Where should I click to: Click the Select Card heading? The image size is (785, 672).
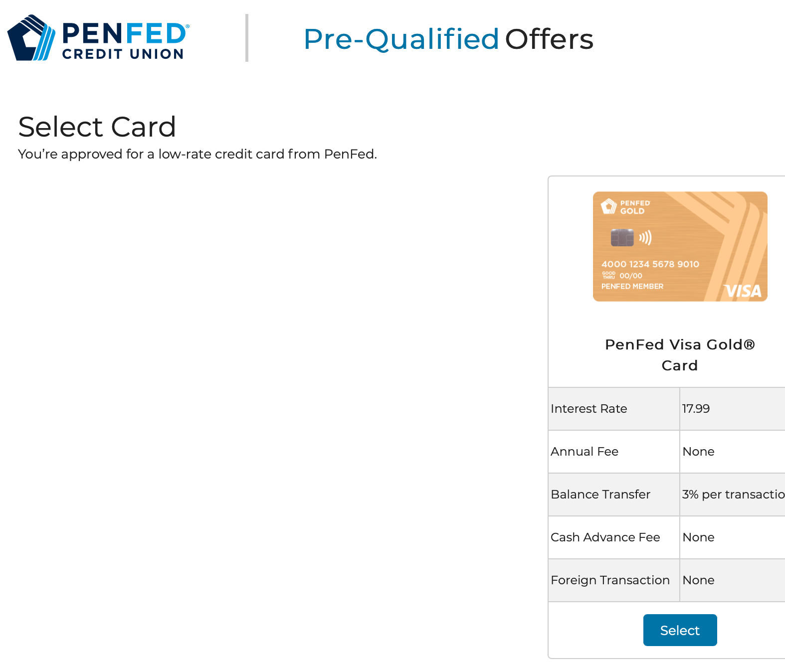97,127
